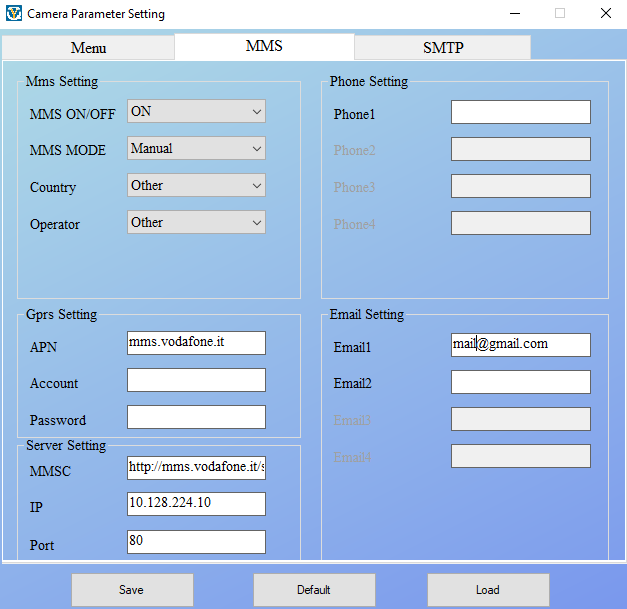Screen dimensions: 627x609
Task: Click the app icon in title bar
Action: (13, 14)
